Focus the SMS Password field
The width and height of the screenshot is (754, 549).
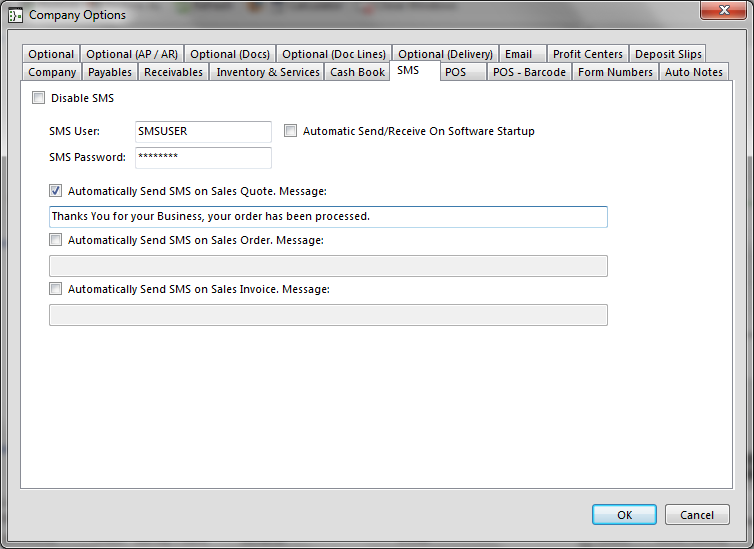coord(202,158)
